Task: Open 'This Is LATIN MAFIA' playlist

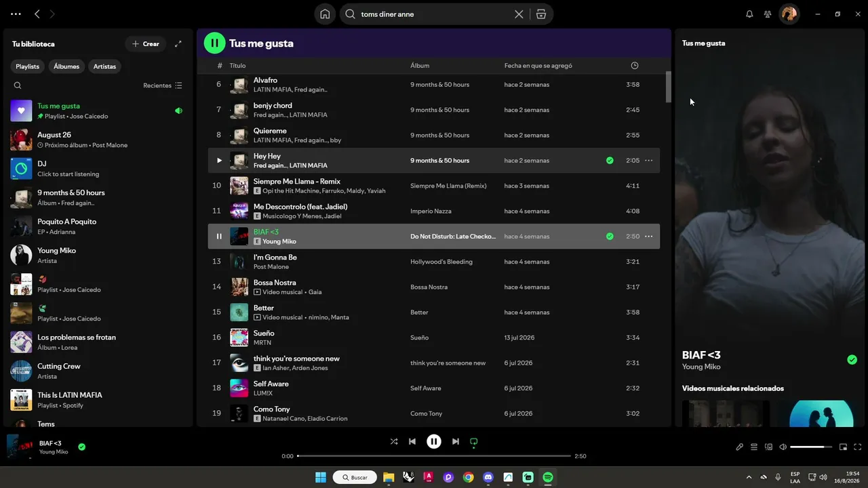Action: pos(98,400)
